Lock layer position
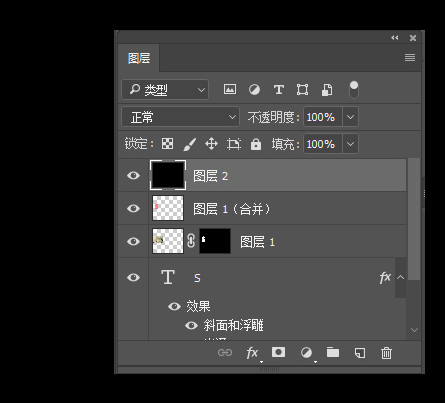The width and height of the screenshot is (446, 403). pos(211,144)
